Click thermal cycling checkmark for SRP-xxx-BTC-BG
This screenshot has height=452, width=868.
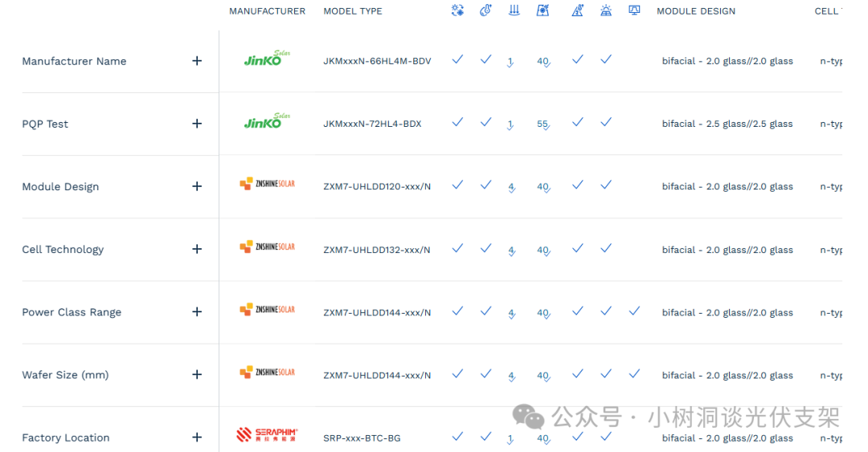[x=457, y=437]
